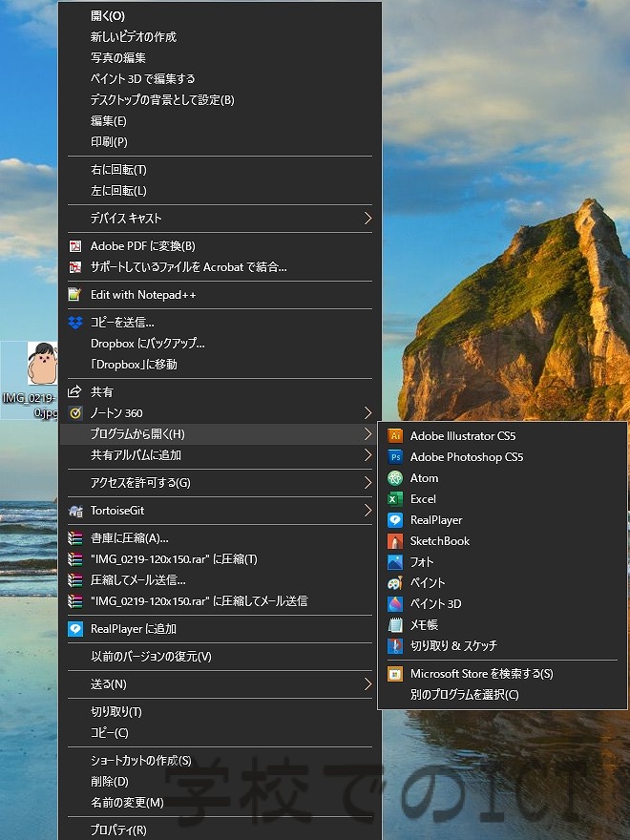The height and width of the screenshot is (840, 630).
Task: Click the メモ帳 notepad icon
Action: pyautogui.click(x=395, y=624)
